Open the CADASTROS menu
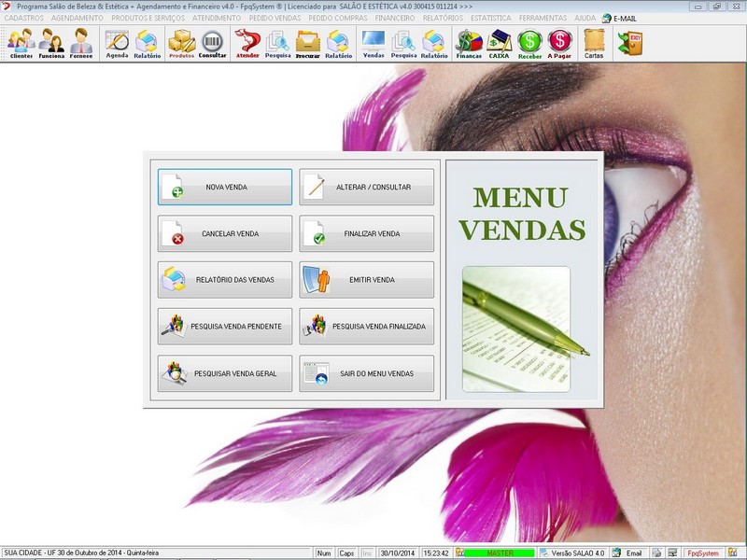This screenshot has height=560, width=747. [x=24, y=18]
